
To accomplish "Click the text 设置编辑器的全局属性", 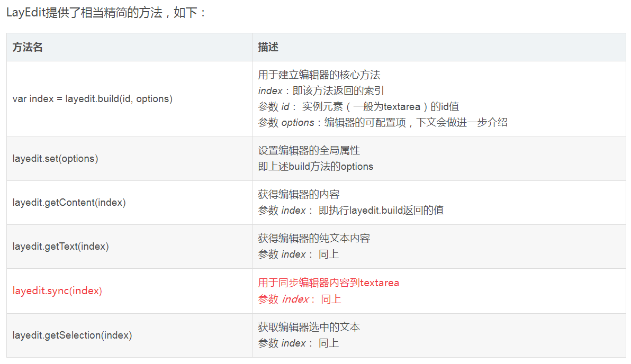I will pos(309,151).
